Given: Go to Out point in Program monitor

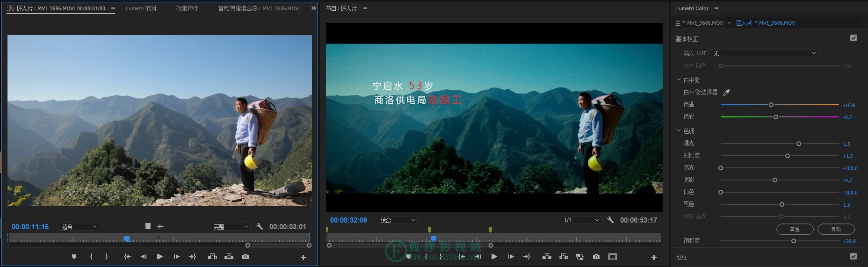Looking at the screenshot, I should point(527,257).
